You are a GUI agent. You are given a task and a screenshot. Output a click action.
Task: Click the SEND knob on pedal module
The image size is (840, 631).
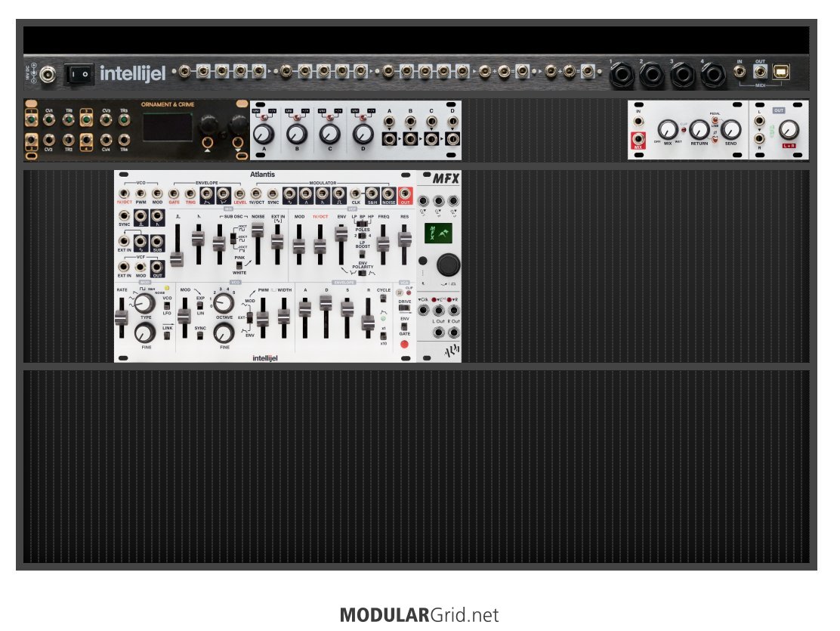coord(730,130)
